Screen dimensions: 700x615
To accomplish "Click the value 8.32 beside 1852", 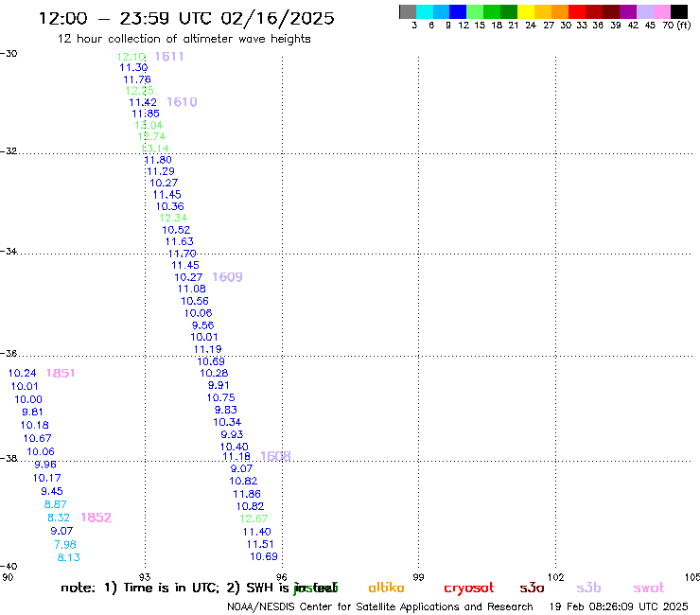I will pyautogui.click(x=59, y=518).
